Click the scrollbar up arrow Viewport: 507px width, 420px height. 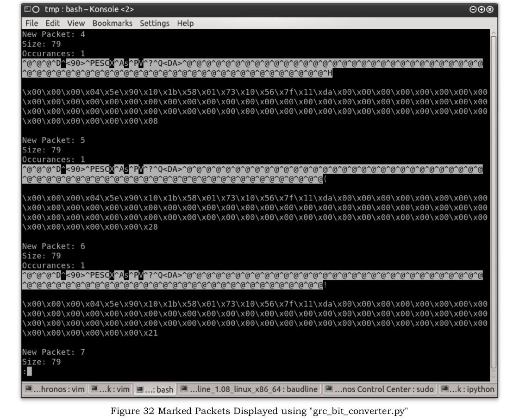(x=494, y=33)
